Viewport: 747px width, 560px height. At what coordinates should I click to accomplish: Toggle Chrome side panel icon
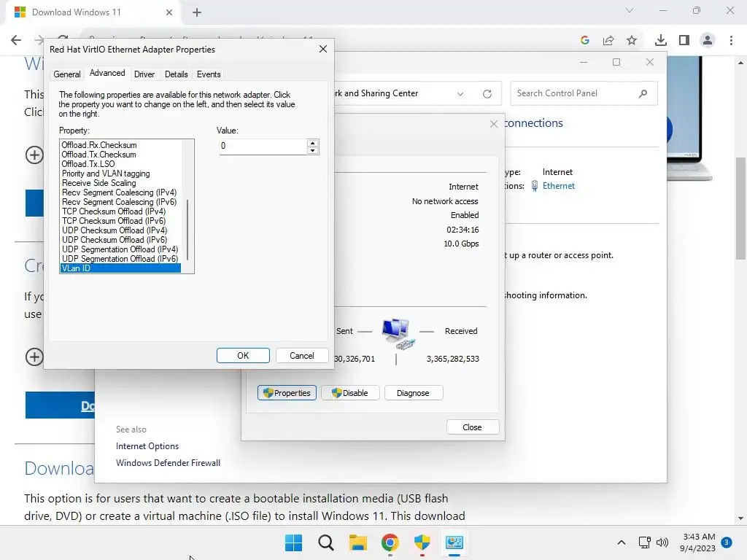[x=684, y=41]
